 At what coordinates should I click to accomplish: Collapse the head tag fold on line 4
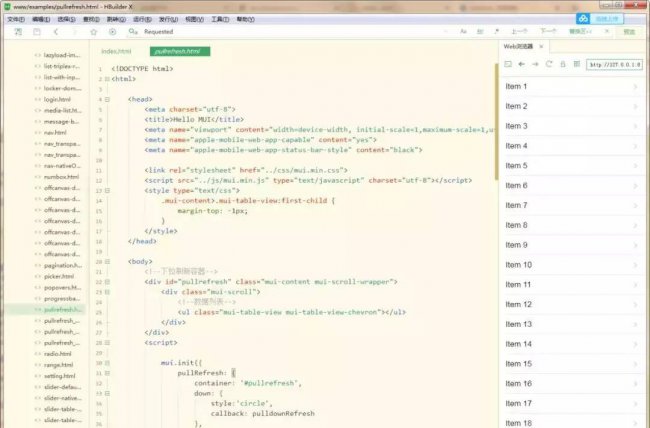pos(107,100)
